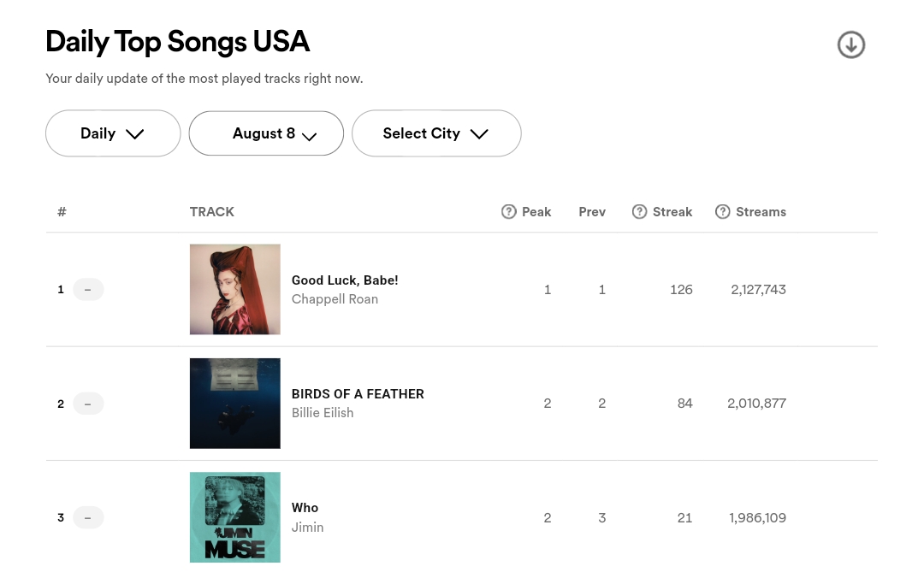Click the Streak help question-mark icon

[x=639, y=211]
